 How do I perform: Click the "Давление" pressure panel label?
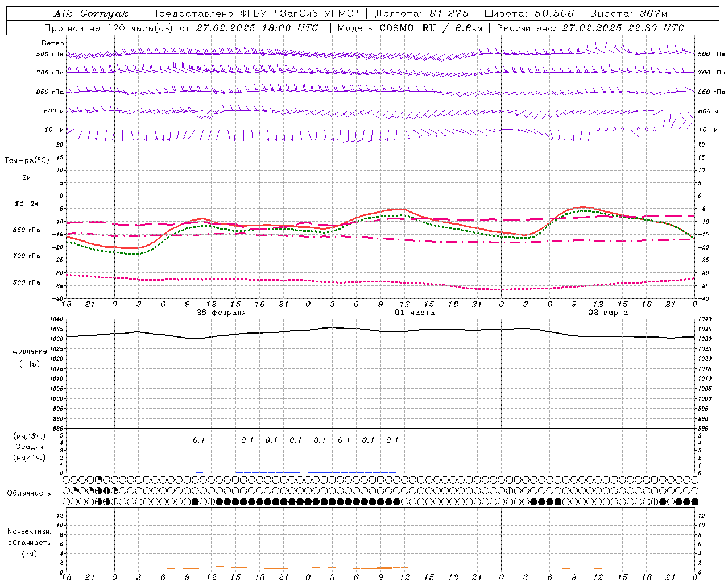(x=30, y=351)
